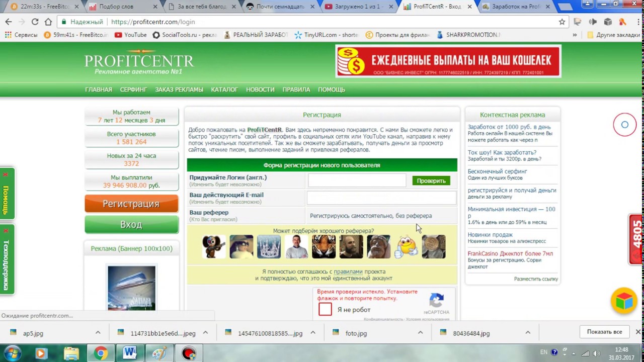Click the Придумайте Логин input field
Image resolution: width=644 pixels, height=362 pixels.
tap(357, 180)
